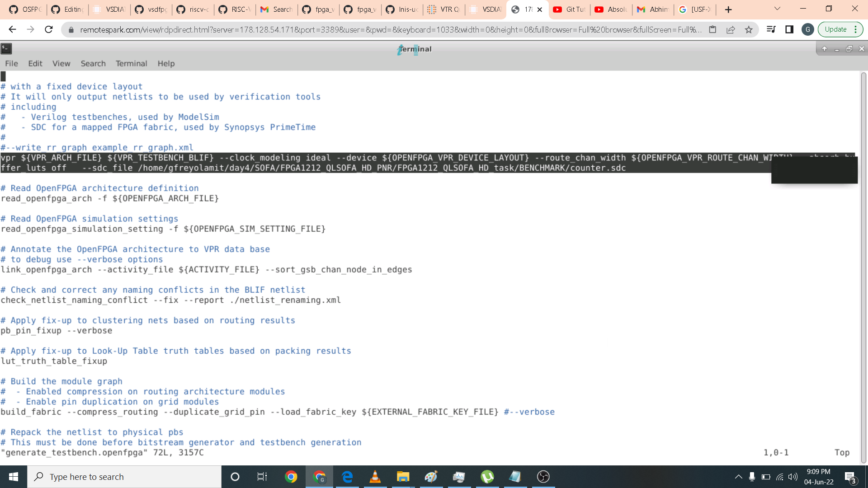Screen dimensions: 868x488
Task: Open Chrome three-dot menu beside Update
Action: point(856,30)
